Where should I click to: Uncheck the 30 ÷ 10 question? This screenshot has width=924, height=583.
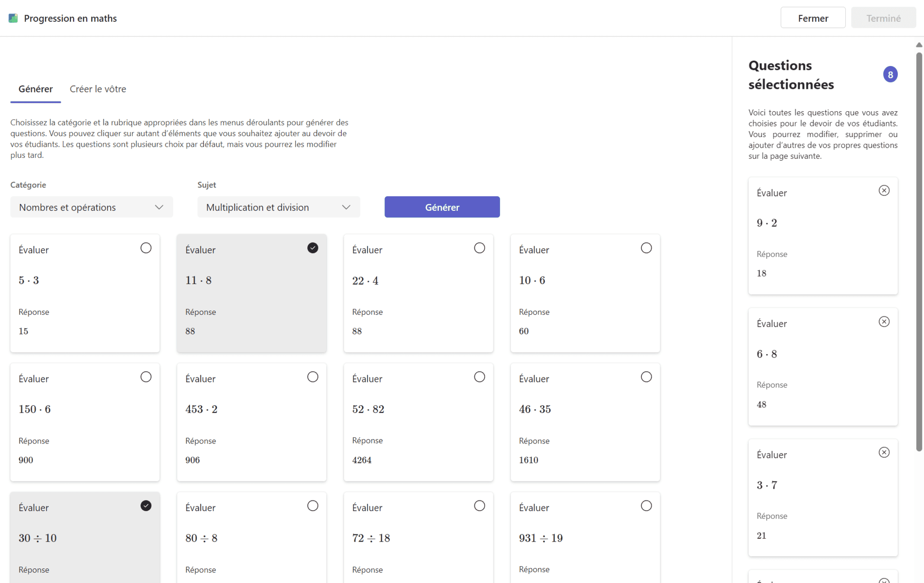click(146, 506)
